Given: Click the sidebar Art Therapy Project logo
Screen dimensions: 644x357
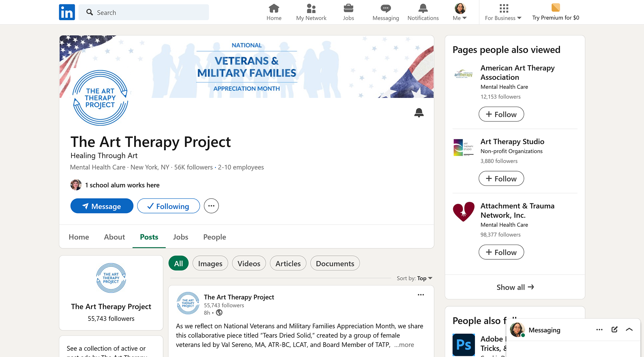Looking at the screenshot, I should click(x=111, y=278).
